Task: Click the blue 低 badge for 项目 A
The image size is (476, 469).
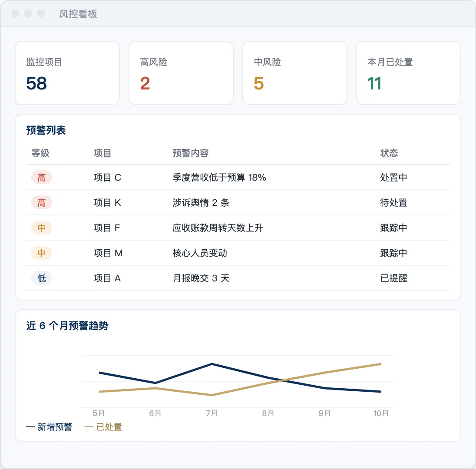Action: (42, 278)
